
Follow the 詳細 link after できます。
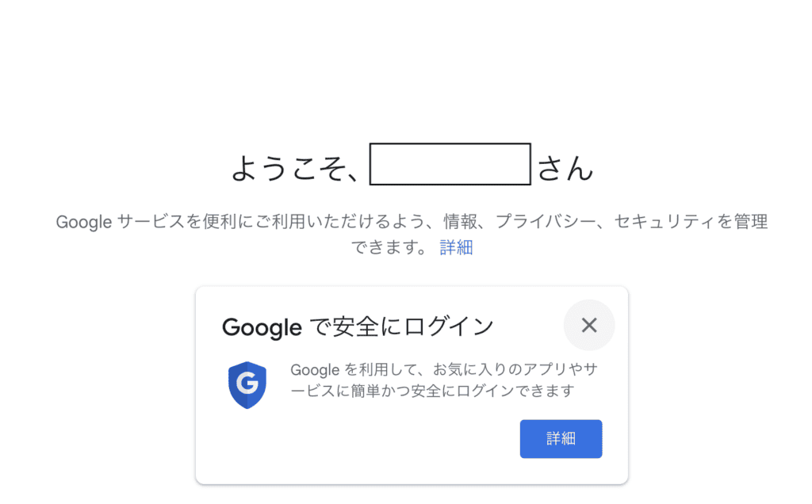(456, 247)
